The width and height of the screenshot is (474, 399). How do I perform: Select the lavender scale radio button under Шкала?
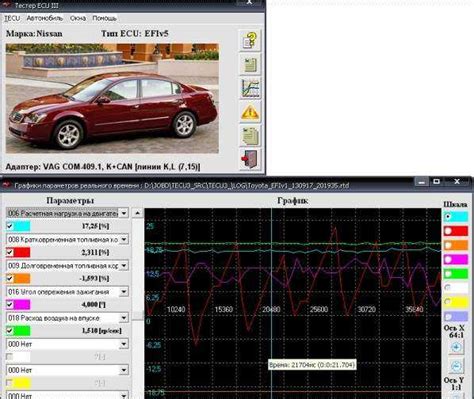coord(448,316)
